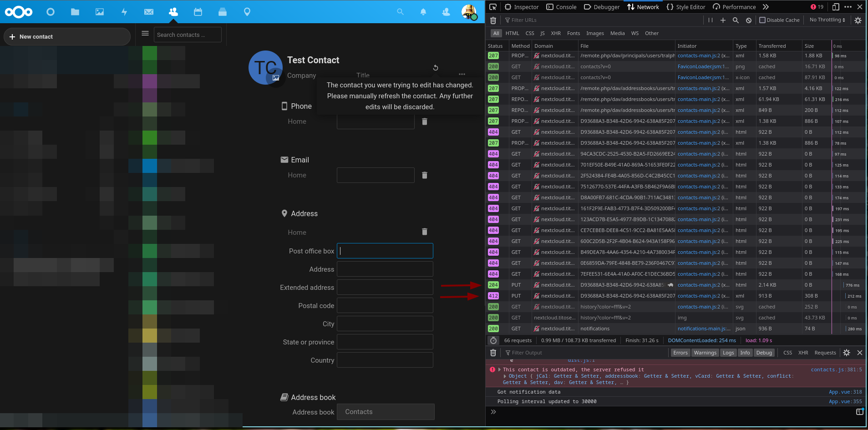Switch to the Style Editor tab
The width and height of the screenshot is (868, 430).
click(685, 7)
